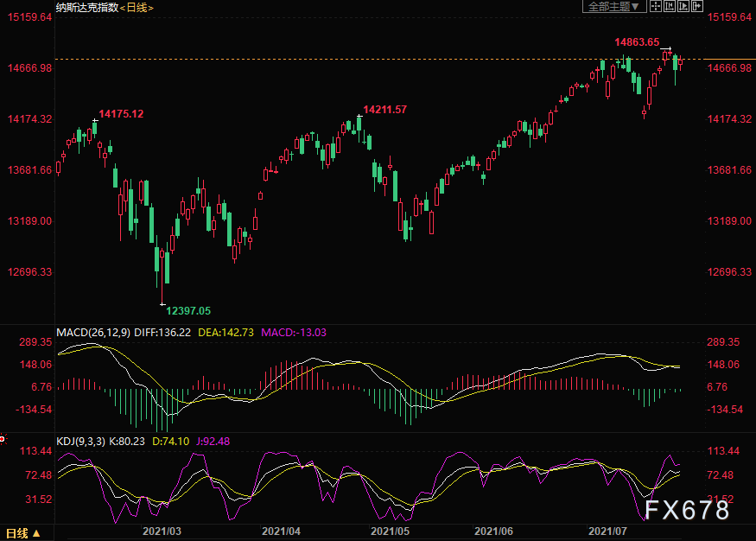This screenshot has height=541, width=756.
Task: Click the 14211.57 peak price label
Action: click(384, 110)
